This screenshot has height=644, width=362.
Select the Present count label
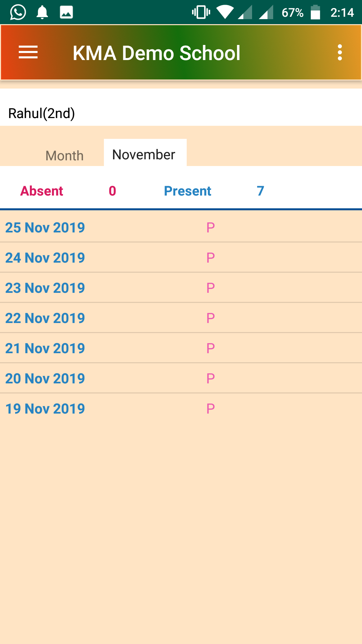click(x=188, y=191)
